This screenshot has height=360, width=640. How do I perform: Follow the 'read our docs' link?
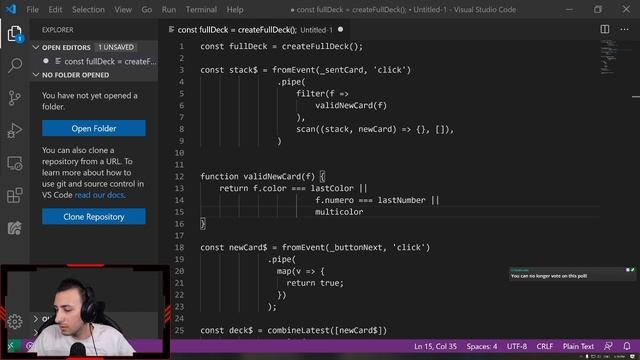pyautogui.click(x=99, y=195)
